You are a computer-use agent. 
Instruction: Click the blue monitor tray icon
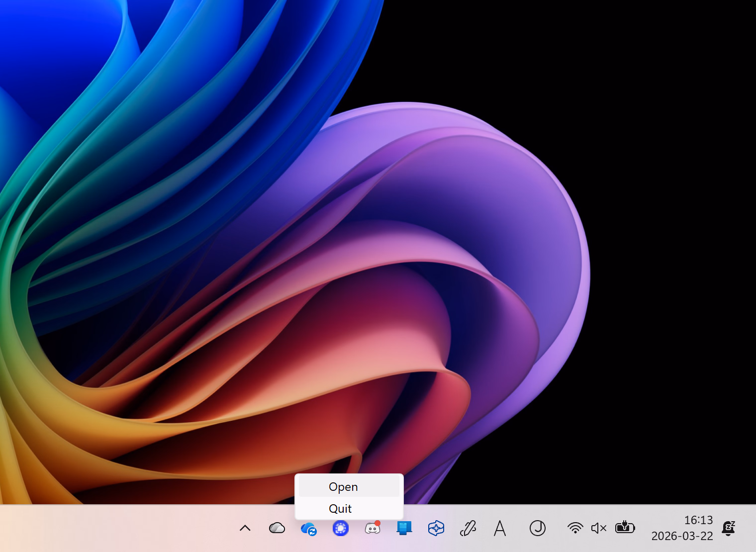coord(404,528)
